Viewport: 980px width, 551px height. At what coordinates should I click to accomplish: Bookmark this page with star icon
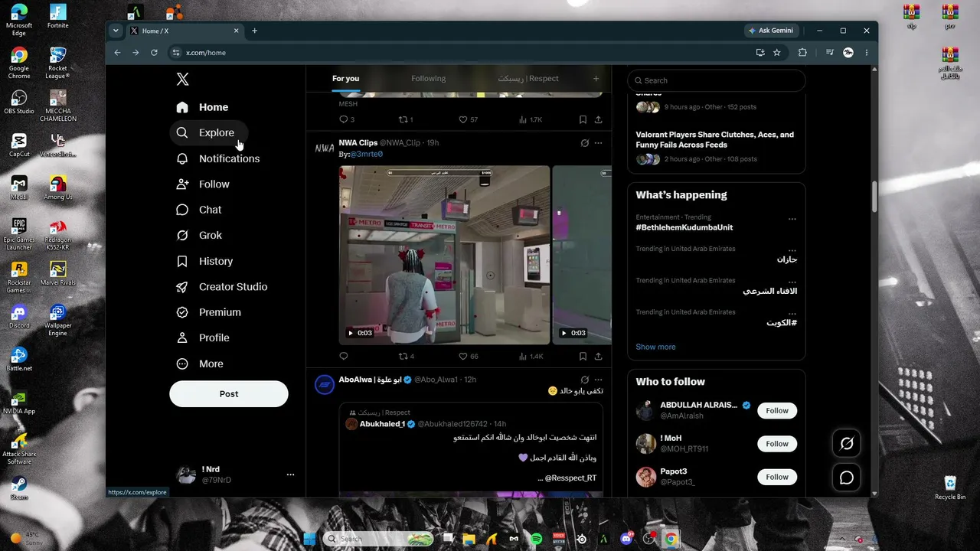(777, 53)
